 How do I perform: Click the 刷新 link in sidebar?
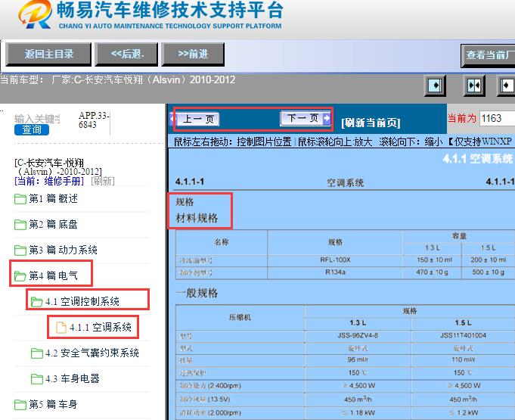click(x=103, y=181)
